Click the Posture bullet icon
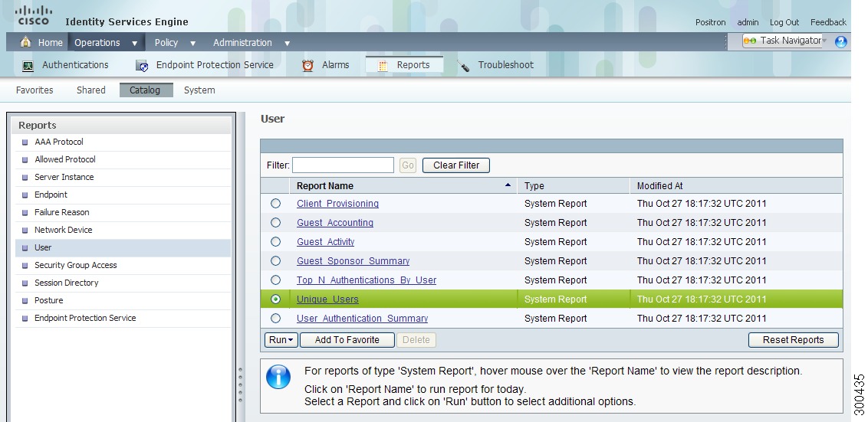The width and height of the screenshot is (868, 422). (25, 302)
